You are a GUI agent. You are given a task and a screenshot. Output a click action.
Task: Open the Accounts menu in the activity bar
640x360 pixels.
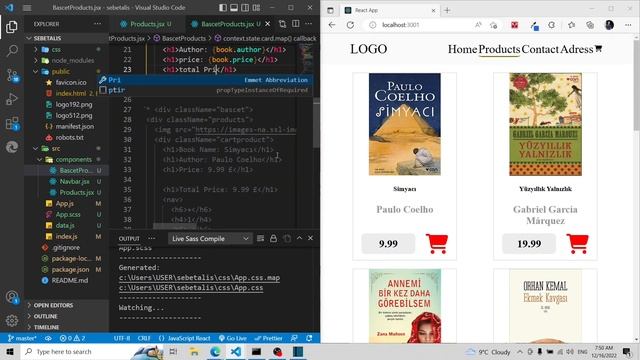pyautogui.click(x=12, y=297)
